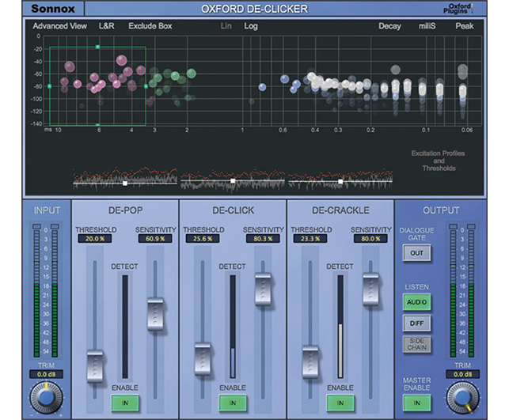The width and height of the screenshot is (509, 420).
Task: Click the De-Click sensitivity fader handle
Action: [x=263, y=289]
